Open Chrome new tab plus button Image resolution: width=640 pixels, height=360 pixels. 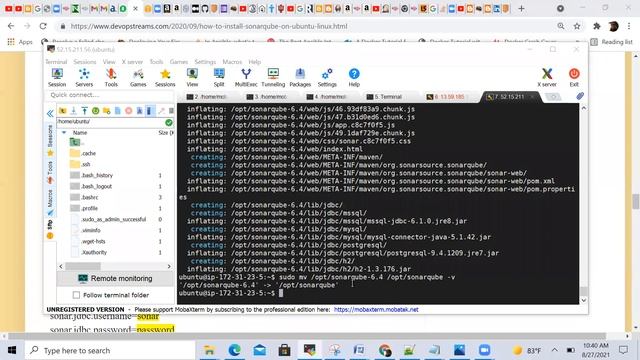(521, 8)
